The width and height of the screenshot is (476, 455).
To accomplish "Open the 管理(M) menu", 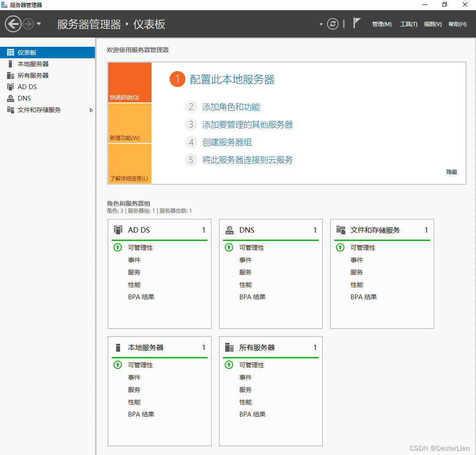I will 382,24.
